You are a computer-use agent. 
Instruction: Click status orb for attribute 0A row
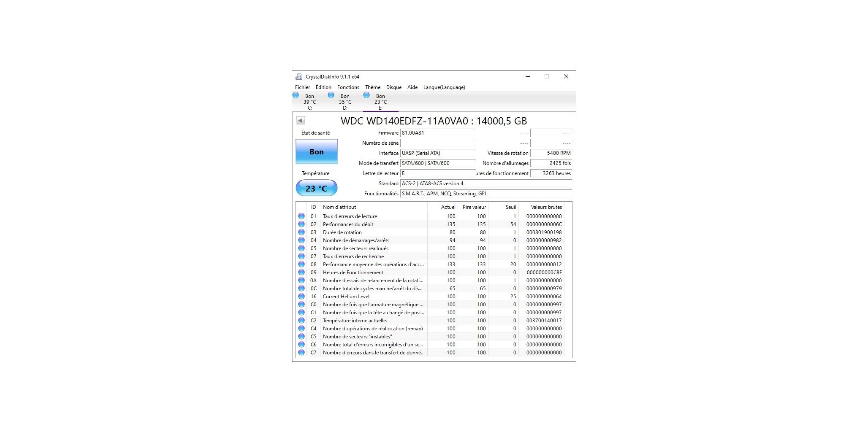coord(301,280)
